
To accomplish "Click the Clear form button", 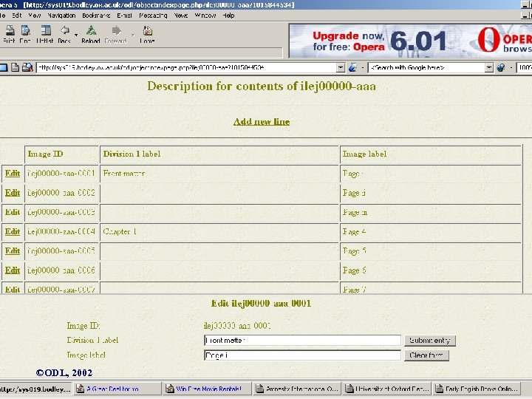I will pyautogui.click(x=426, y=355).
